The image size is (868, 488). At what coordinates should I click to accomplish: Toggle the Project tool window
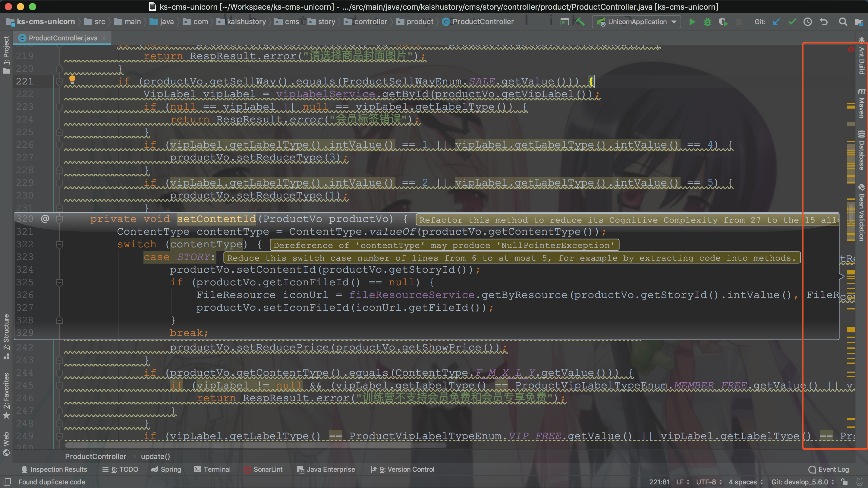click(x=6, y=54)
